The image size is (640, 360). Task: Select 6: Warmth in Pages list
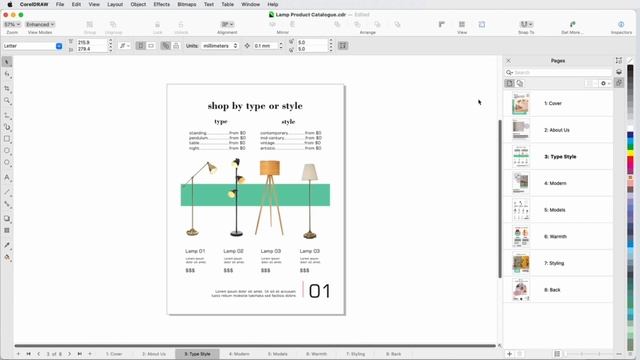[558, 236]
